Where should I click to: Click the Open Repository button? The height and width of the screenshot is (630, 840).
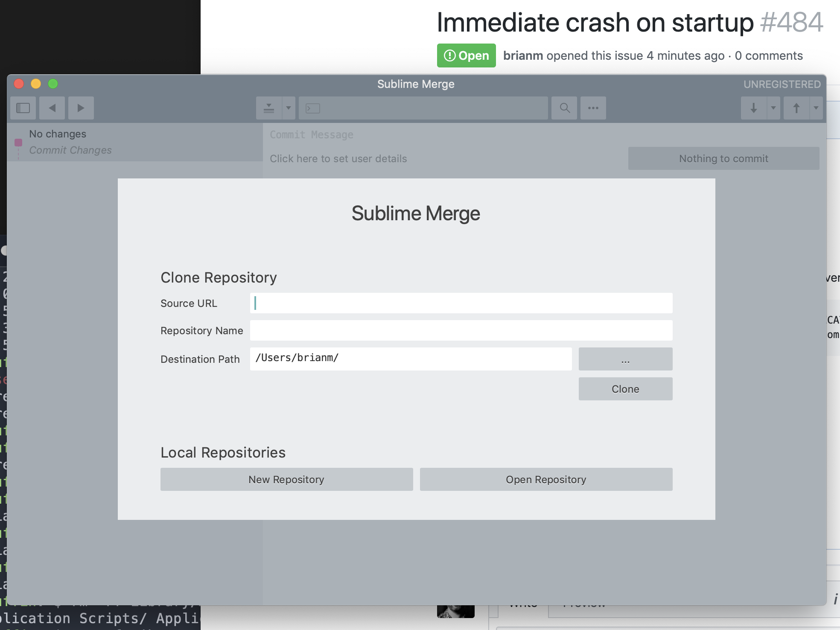pyautogui.click(x=546, y=479)
